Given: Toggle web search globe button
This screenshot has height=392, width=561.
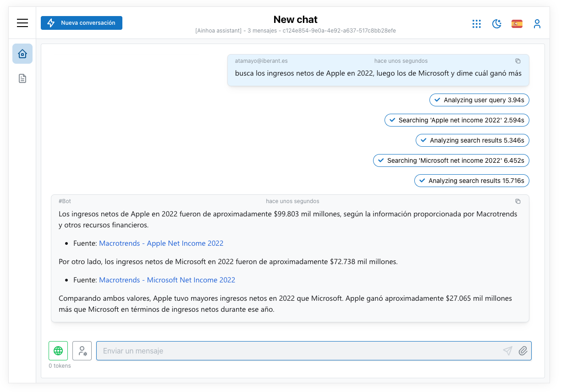Looking at the screenshot, I should click(58, 351).
